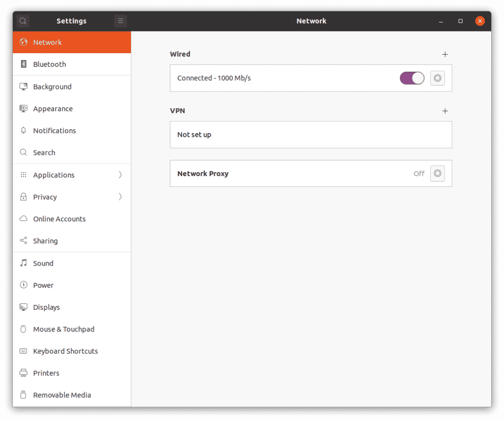Open wired connection settings gear

coord(437,78)
